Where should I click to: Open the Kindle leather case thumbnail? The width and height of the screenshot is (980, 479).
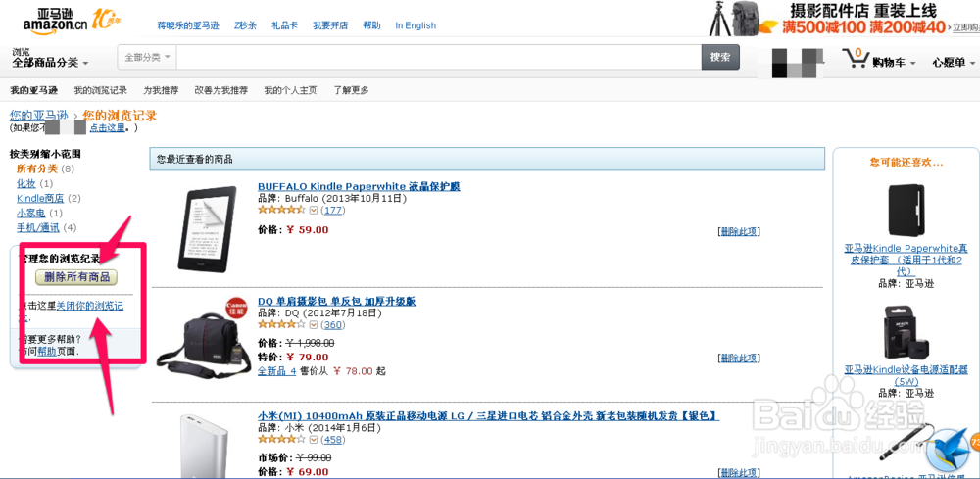[x=906, y=211]
